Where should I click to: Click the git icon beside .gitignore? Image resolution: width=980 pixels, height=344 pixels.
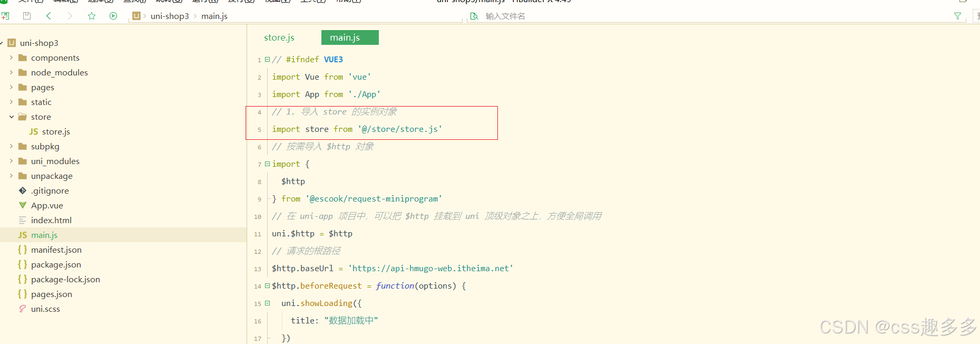[23, 190]
